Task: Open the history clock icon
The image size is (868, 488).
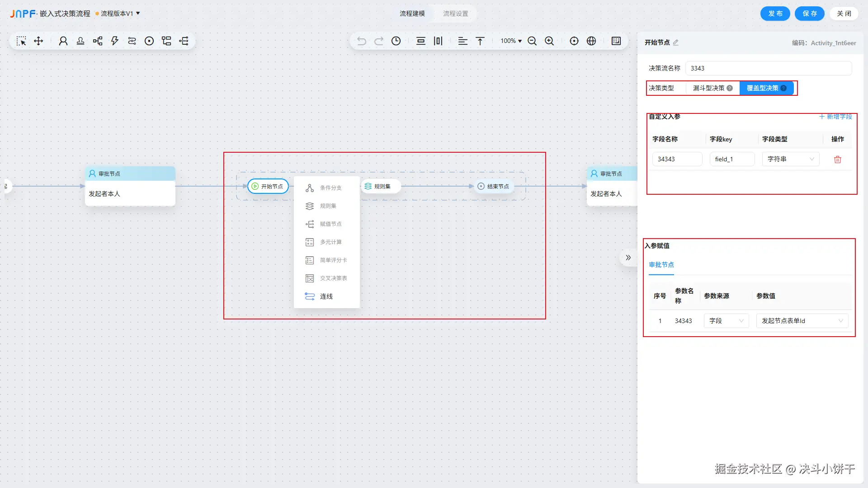Action: pos(396,41)
